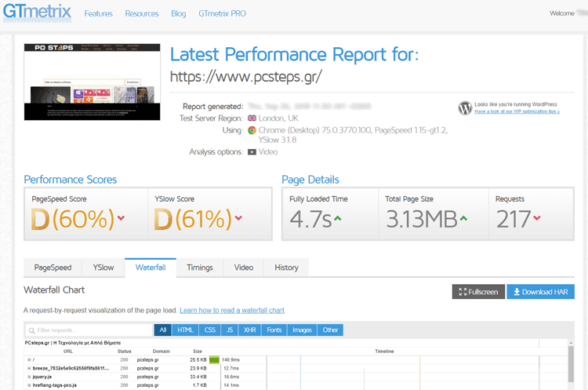Click the Size column header
The height and width of the screenshot is (390, 588).
click(198, 352)
